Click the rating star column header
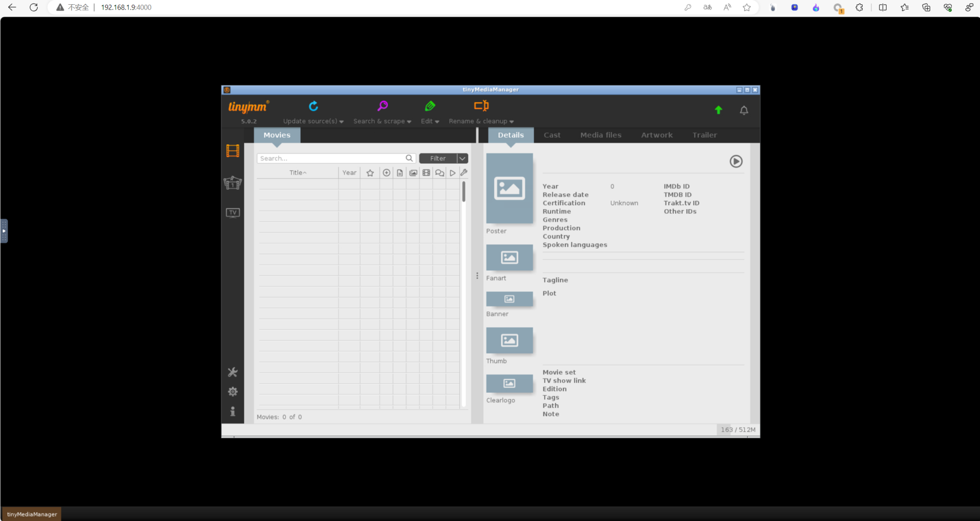The width and height of the screenshot is (980, 521). tap(370, 173)
